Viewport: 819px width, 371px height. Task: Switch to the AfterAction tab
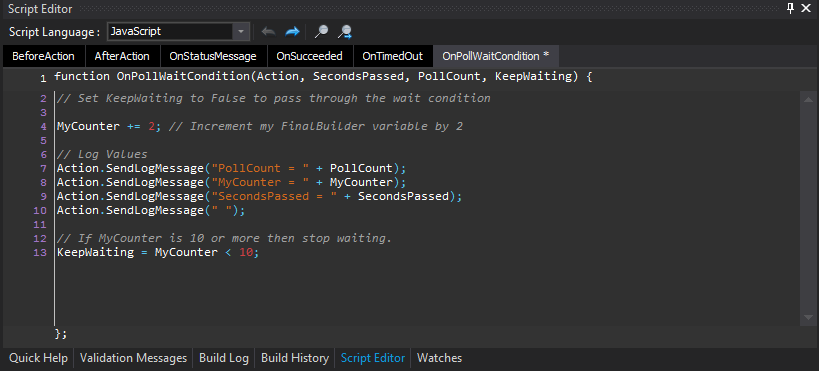tap(122, 56)
